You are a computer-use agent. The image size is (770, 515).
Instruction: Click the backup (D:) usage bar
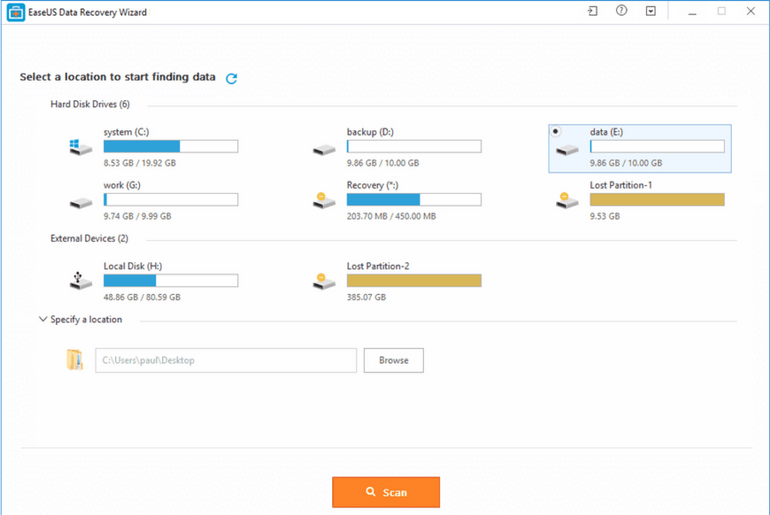(x=414, y=146)
